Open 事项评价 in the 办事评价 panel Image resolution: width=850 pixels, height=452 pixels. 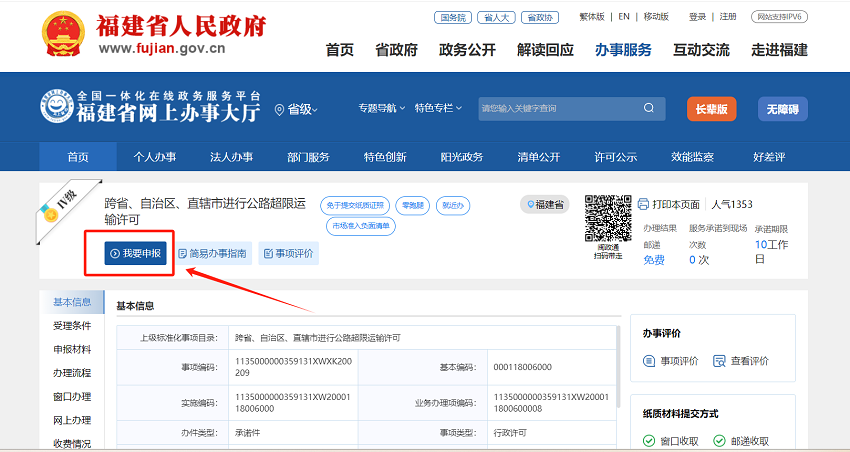[x=671, y=361]
